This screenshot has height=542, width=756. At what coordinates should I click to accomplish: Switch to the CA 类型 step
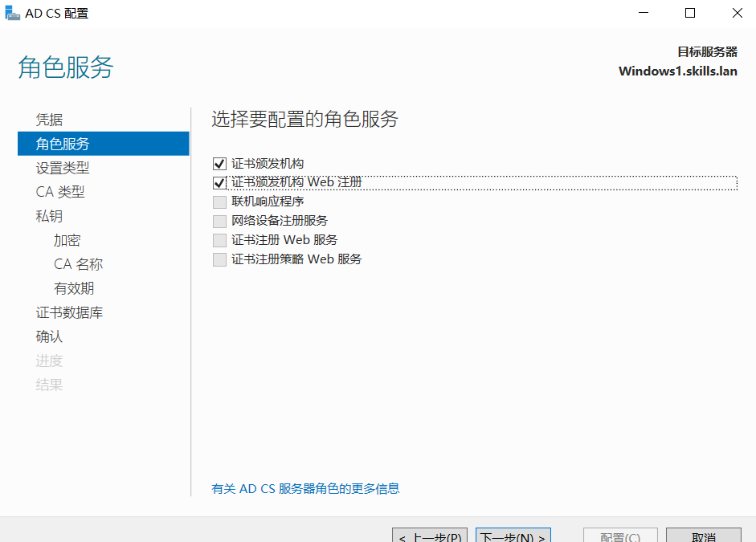click(x=60, y=192)
